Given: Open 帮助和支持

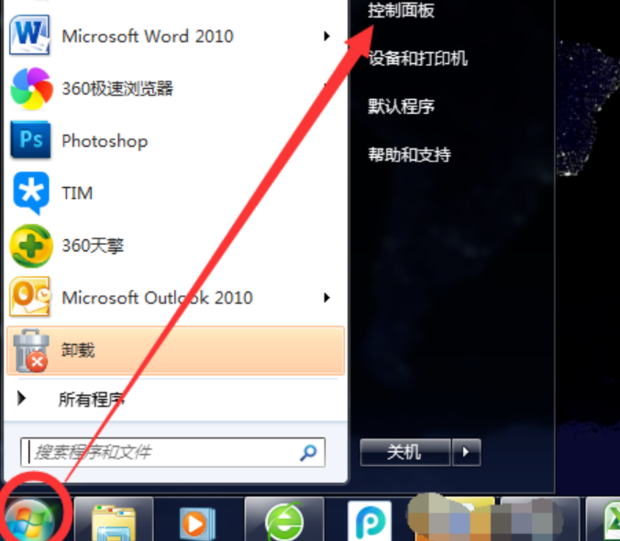Looking at the screenshot, I should 409,154.
